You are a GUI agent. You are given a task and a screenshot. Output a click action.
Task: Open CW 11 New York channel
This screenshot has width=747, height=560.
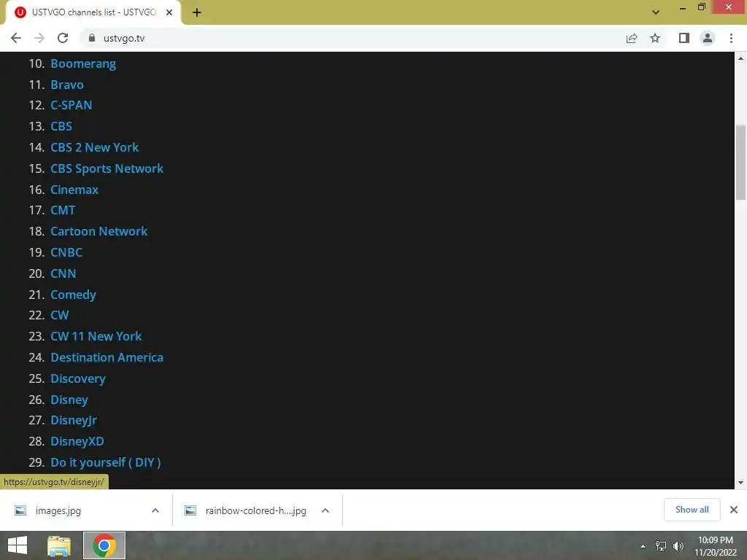coord(96,336)
